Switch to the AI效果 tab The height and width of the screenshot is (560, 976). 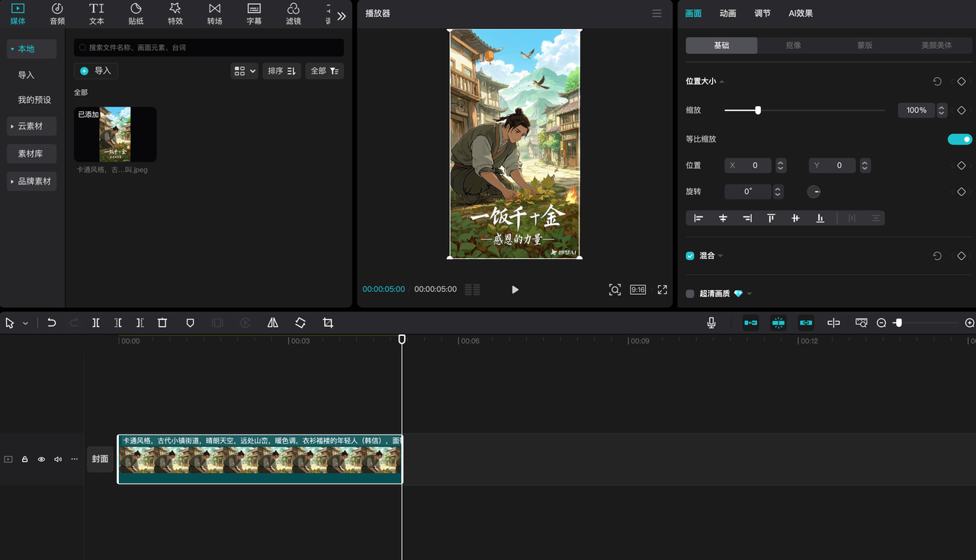pyautogui.click(x=801, y=14)
